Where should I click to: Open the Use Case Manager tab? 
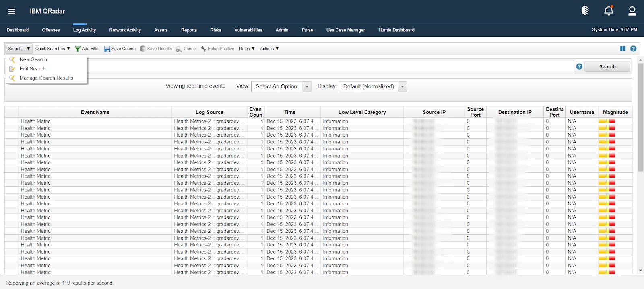point(345,30)
